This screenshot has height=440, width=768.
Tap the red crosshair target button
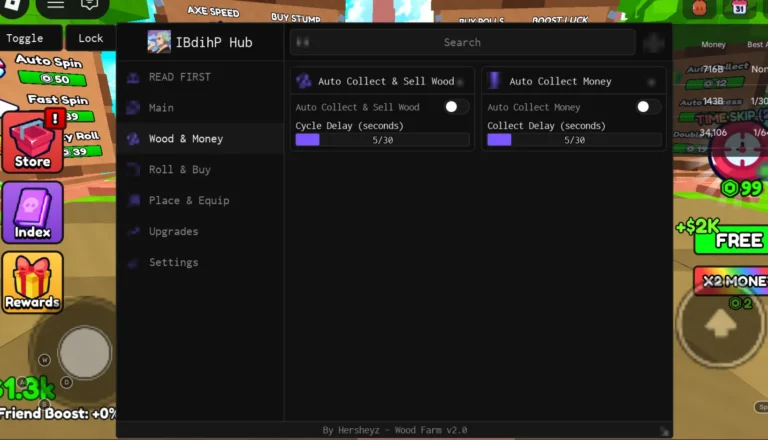[x=741, y=149]
